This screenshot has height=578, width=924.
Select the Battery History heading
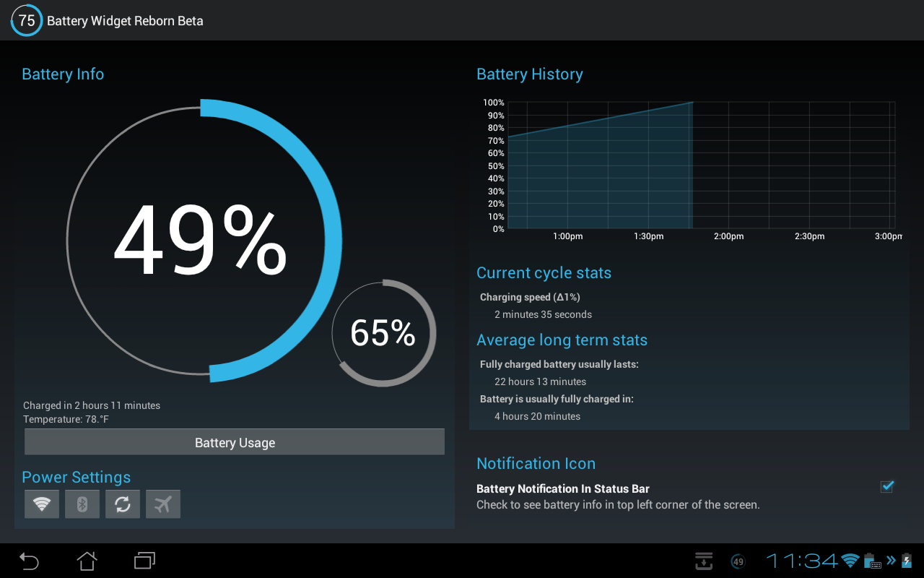(530, 74)
